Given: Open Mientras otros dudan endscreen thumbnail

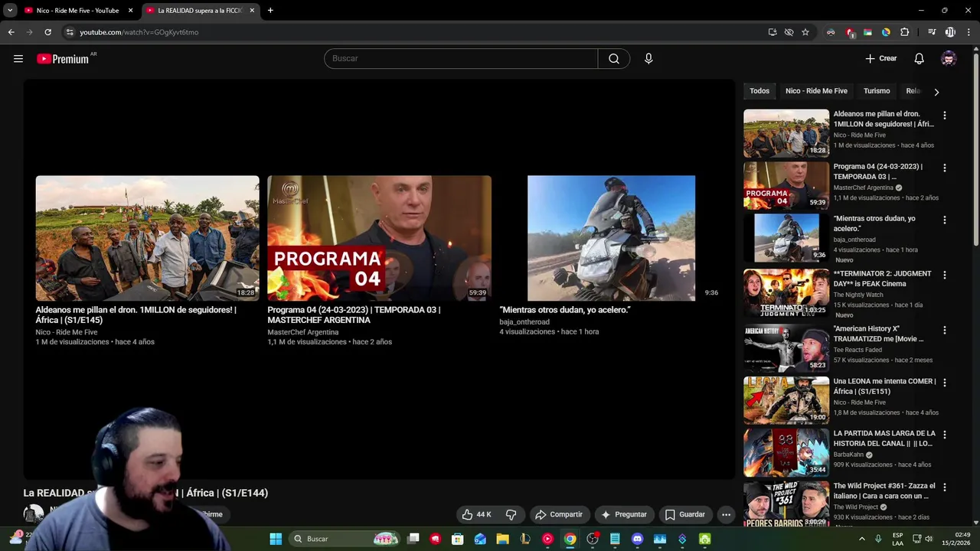Looking at the screenshot, I should [x=611, y=238].
